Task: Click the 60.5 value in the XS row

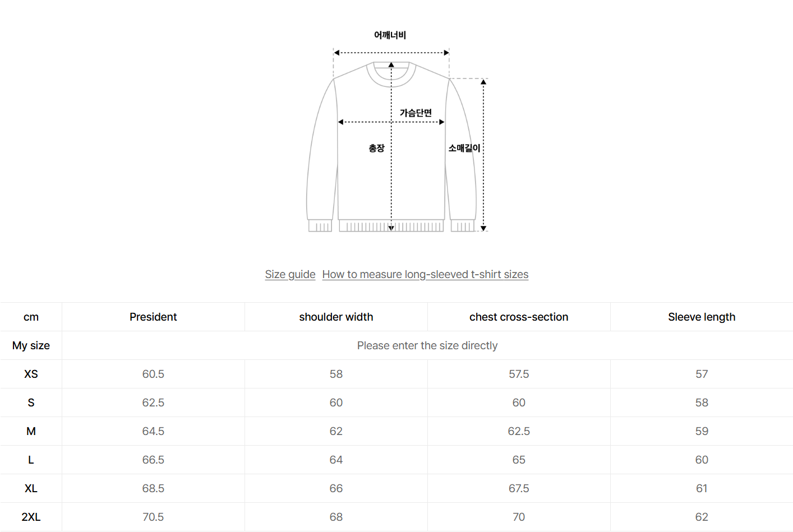Action: pos(153,374)
